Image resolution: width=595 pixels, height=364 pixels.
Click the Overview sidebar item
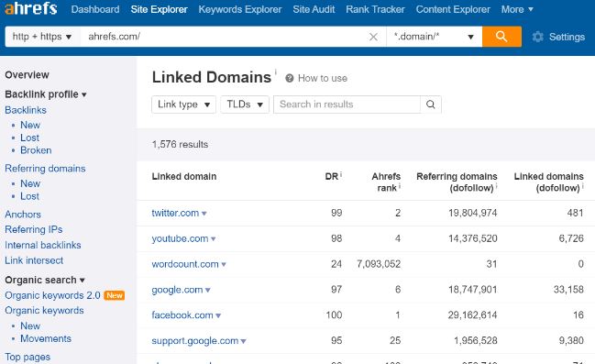tap(27, 75)
